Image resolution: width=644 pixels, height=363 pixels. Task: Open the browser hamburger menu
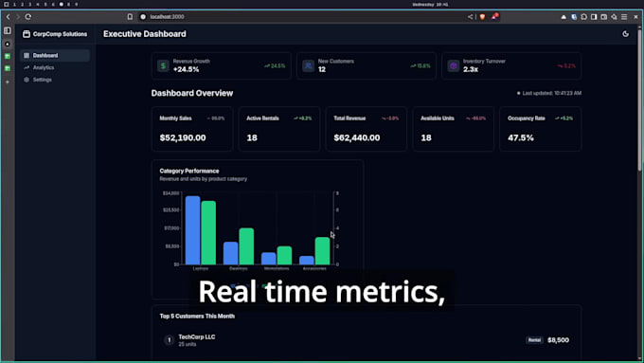(x=624, y=17)
